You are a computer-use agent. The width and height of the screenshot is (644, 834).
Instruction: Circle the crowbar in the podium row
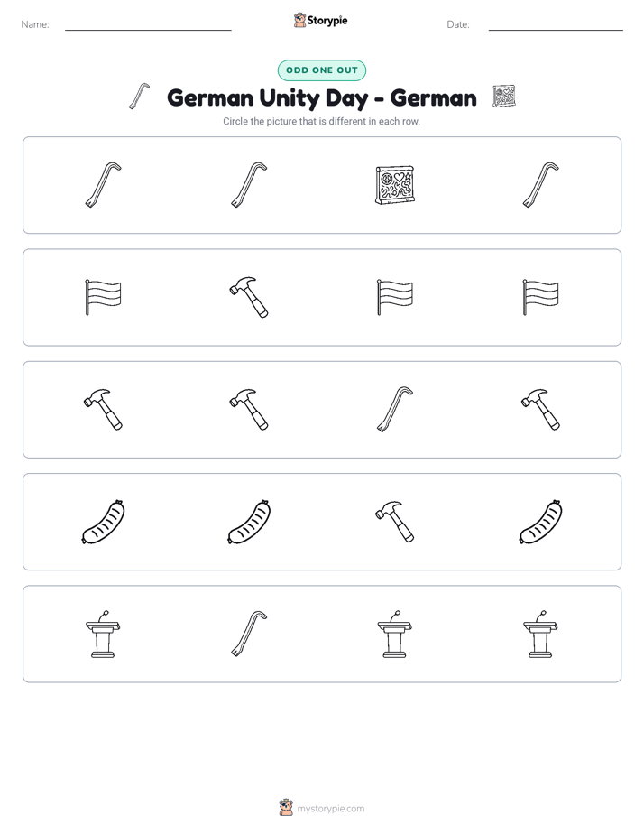click(249, 634)
